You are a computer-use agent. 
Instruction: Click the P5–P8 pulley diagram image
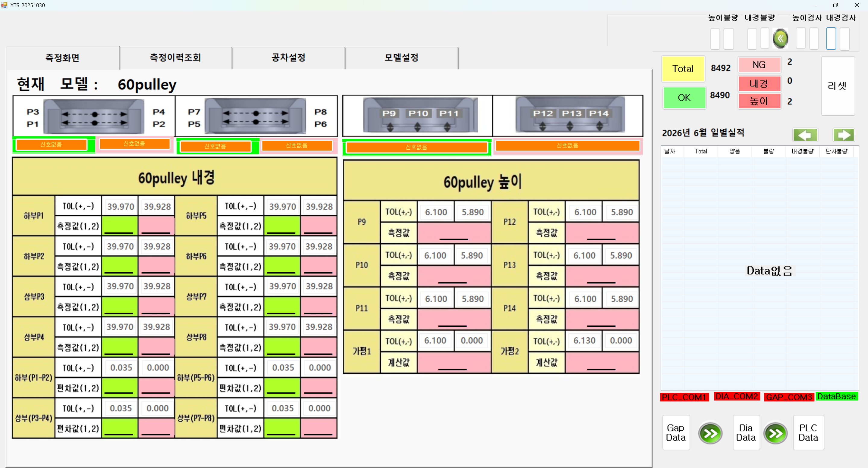pos(255,116)
